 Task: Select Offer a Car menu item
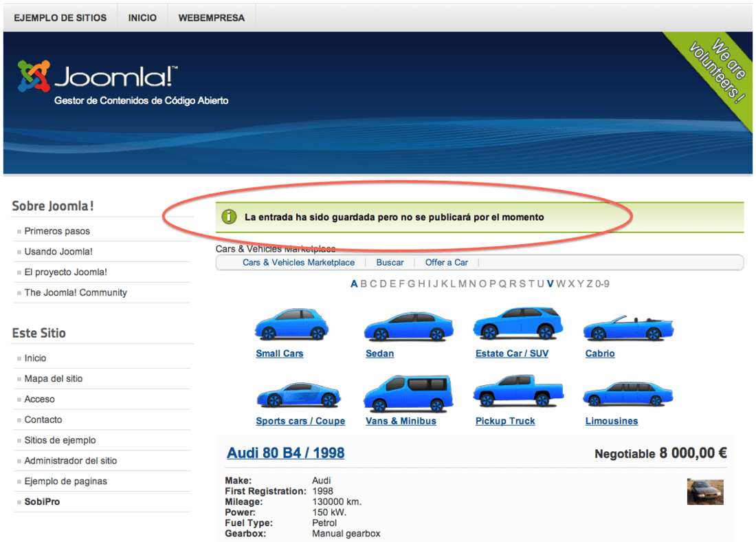(x=447, y=263)
